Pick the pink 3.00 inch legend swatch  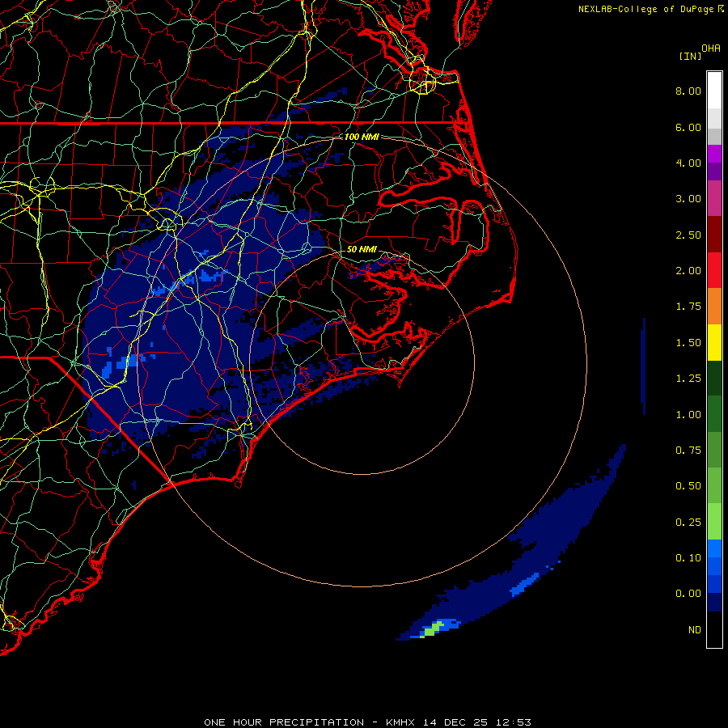click(714, 198)
